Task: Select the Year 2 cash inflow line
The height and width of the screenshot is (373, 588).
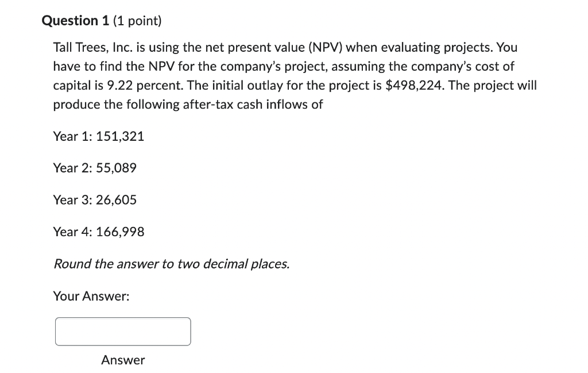Action: tap(95, 168)
